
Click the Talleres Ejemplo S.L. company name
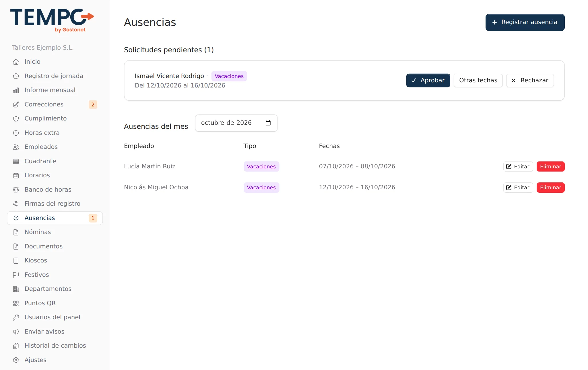pyautogui.click(x=43, y=48)
